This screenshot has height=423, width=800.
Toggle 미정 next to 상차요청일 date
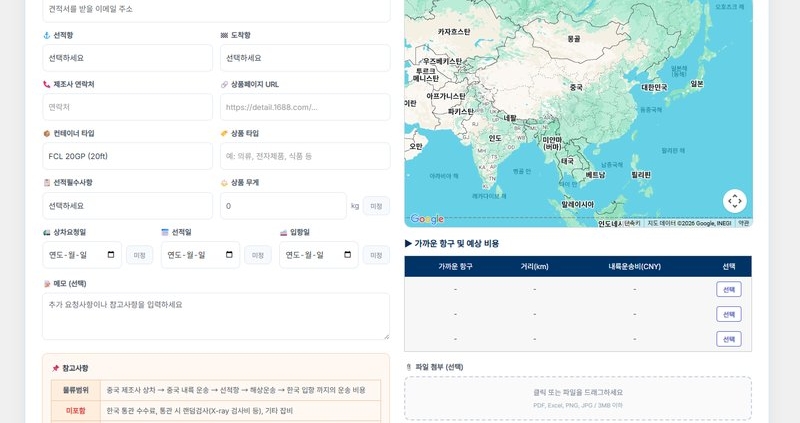139,255
